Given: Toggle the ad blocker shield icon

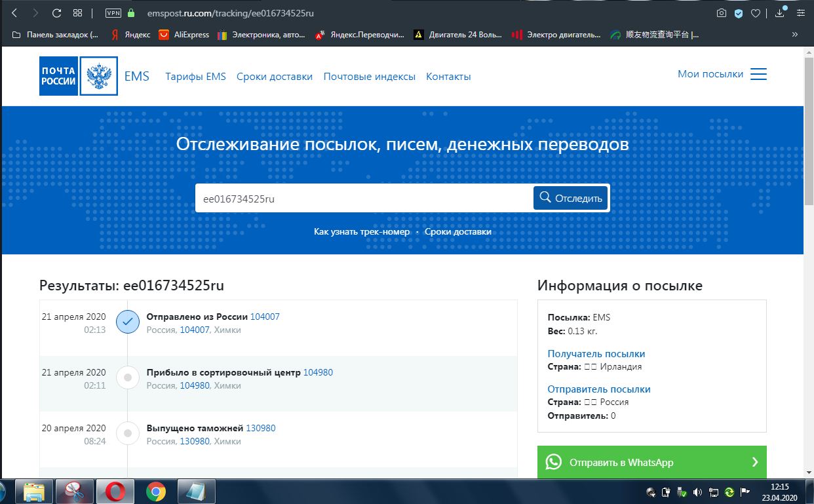Looking at the screenshot, I should (x=739, y=13).
